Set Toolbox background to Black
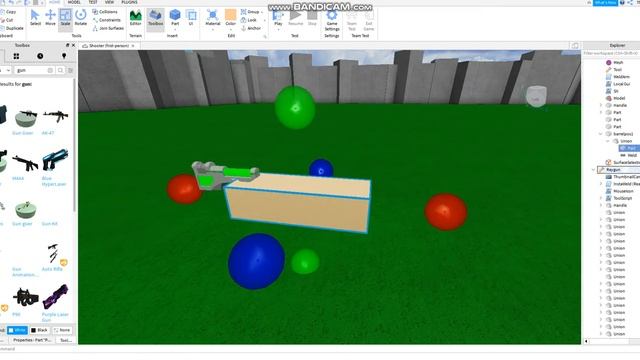 point(40,330)
